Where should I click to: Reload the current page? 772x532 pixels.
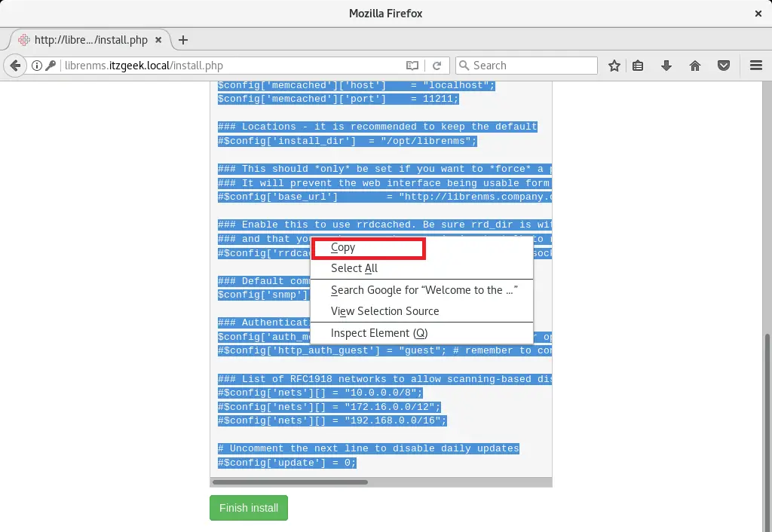437,66
